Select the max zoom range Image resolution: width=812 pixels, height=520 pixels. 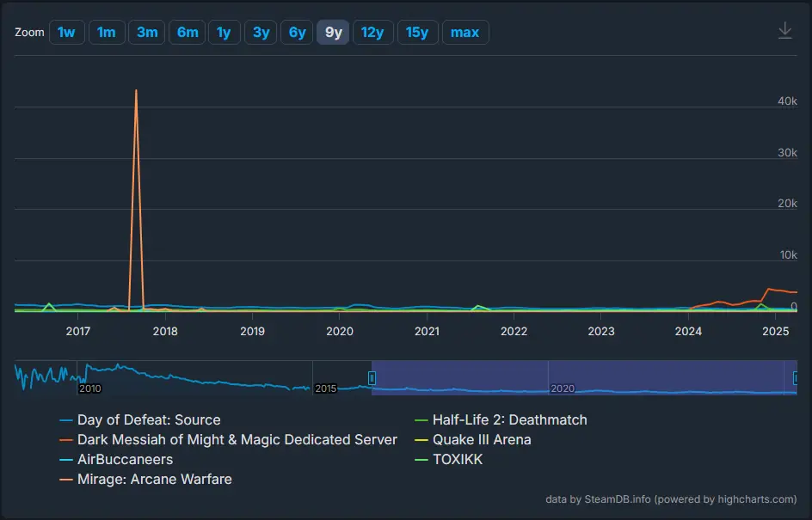[x=465, y=32]
